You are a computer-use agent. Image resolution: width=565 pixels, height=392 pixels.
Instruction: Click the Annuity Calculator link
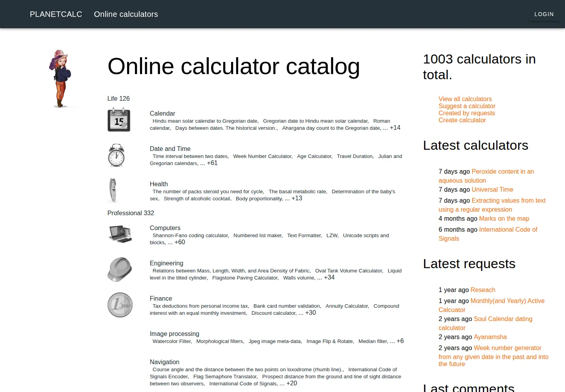click(347, 306)
